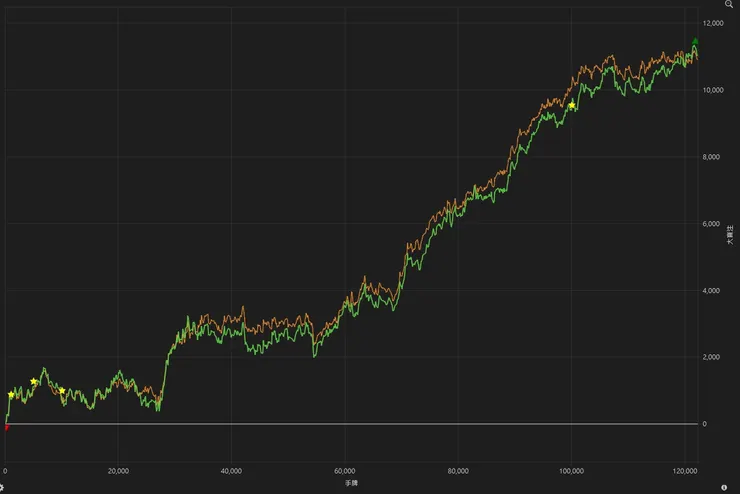Screen dimensions: 740x494
Task: Click the 20,000 x-axis label
Action: pos(118,471)
